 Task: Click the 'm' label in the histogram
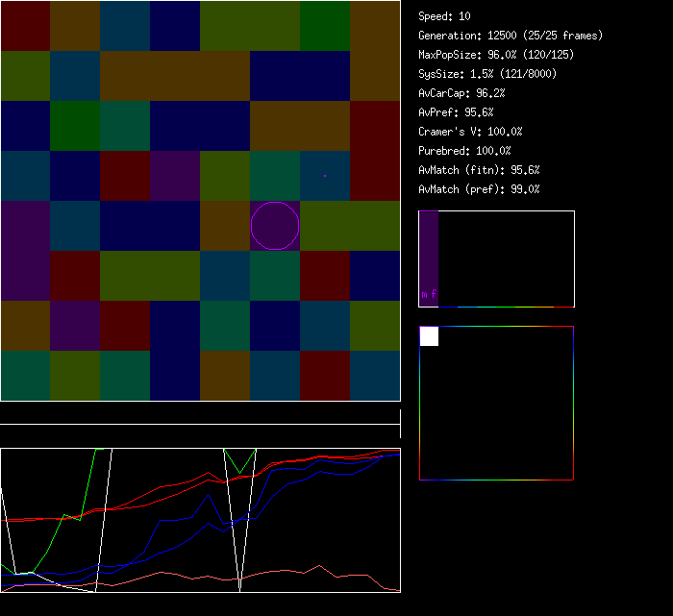click(424, 294)
